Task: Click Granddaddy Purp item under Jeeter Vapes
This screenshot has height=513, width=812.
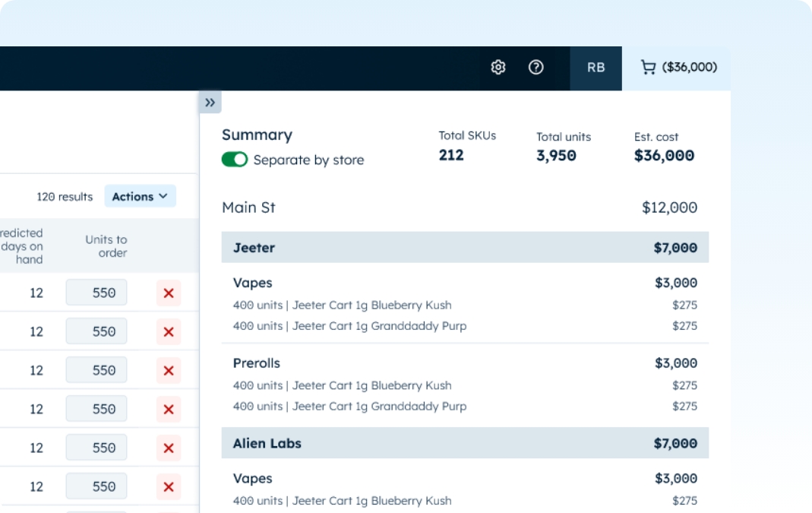Action: coord(349,326)
